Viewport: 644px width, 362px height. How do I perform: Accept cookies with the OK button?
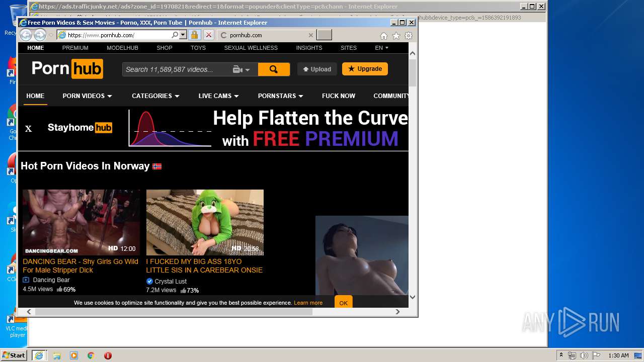[344, 303]
